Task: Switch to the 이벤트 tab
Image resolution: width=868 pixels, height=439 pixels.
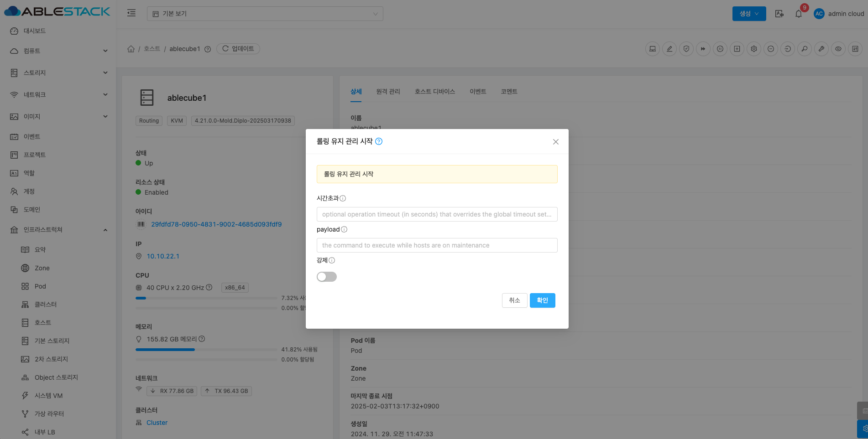Action: pos(478,92)
